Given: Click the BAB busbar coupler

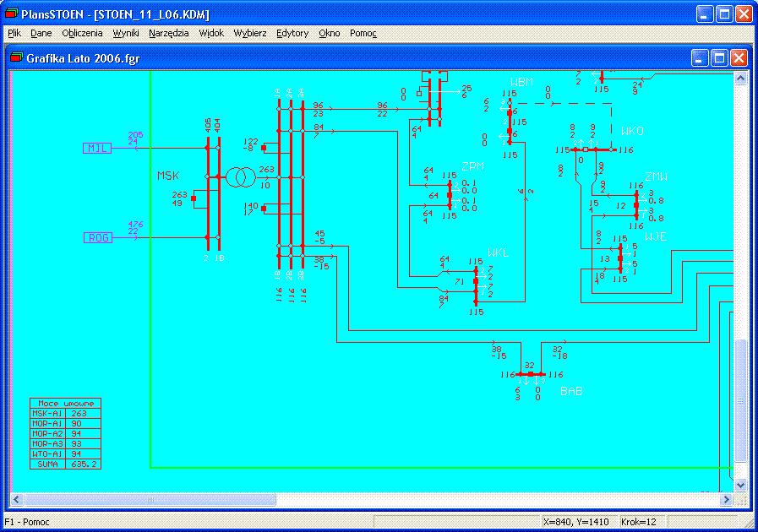Looking at the screenshot, I should pyautogui.click(x=531, y=374).
